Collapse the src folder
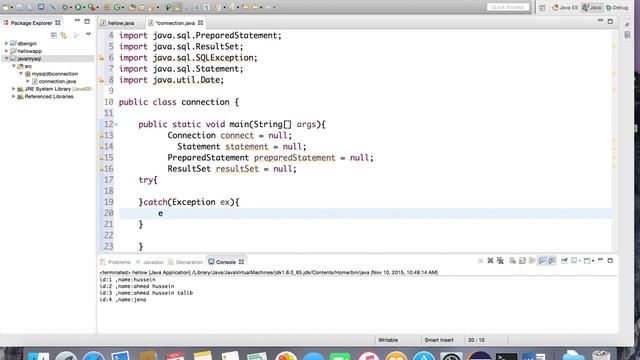This screenshot has width=640, height=360. [x=13, y=66]
